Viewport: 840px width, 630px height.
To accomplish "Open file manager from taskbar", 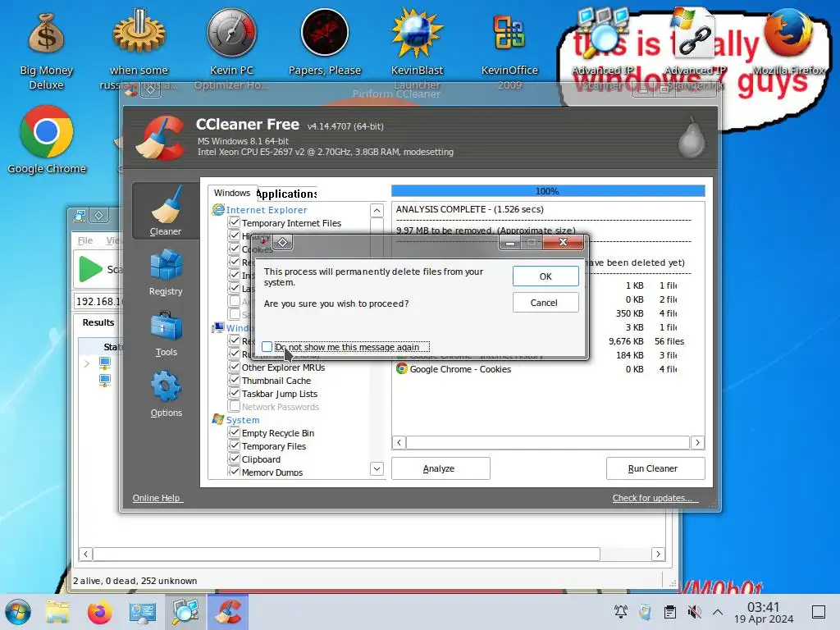I will point(57,612).
